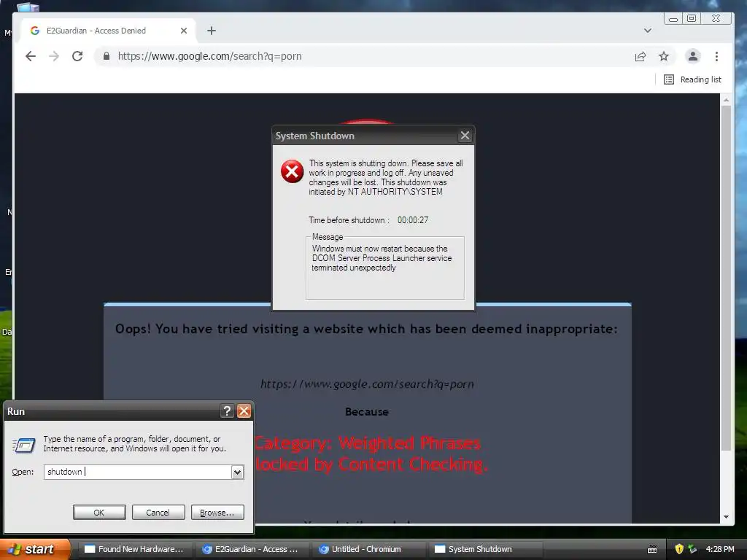Click the forward navigation arrow
The width and height of the screenshot is (747, 560).
(54, 56)
